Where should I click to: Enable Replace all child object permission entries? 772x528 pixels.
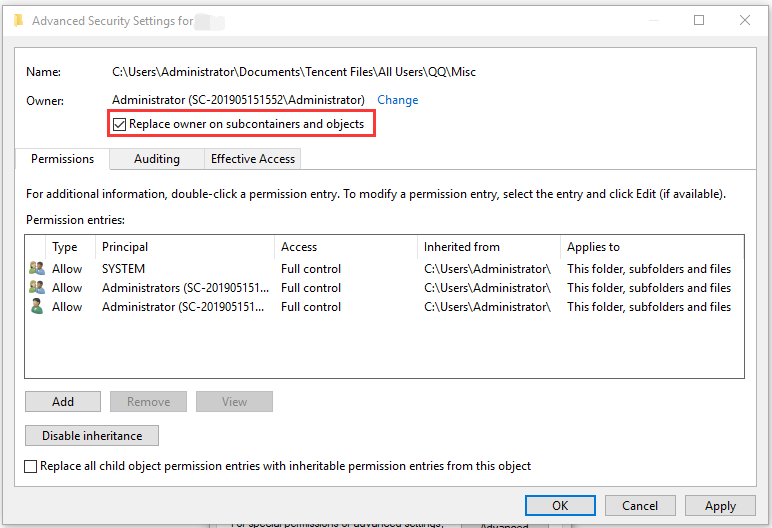coord(31,466)
